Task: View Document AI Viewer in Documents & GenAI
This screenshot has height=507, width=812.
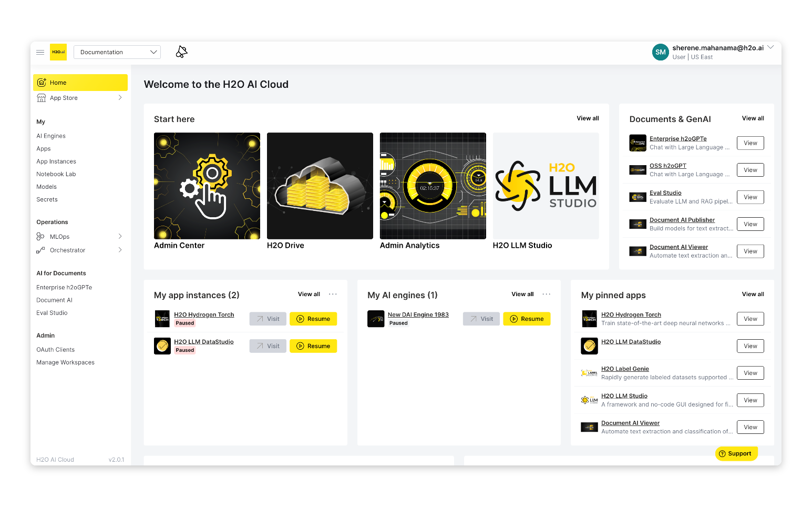Action: coord(751,251)
